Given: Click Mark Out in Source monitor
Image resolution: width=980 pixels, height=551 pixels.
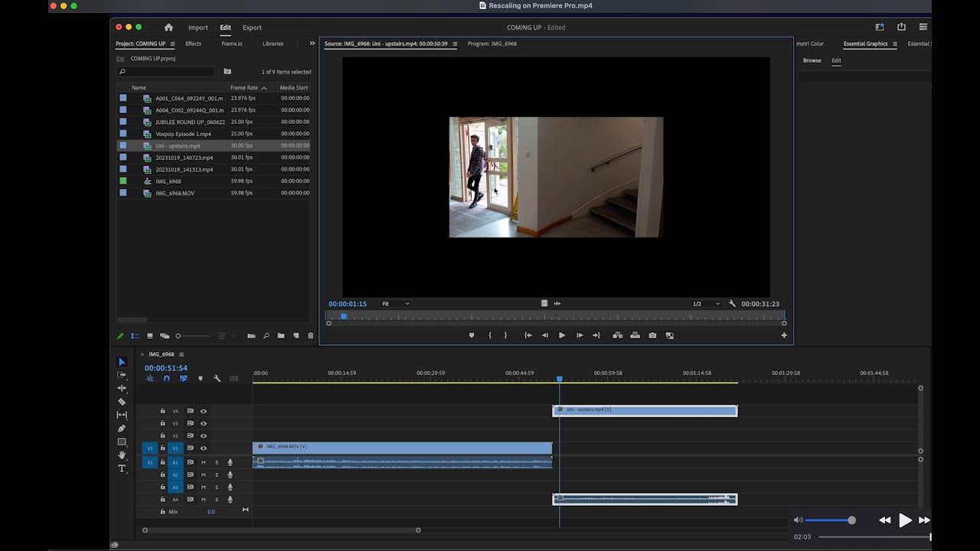Looking at the screenshot, I should (x=505, y=335).
